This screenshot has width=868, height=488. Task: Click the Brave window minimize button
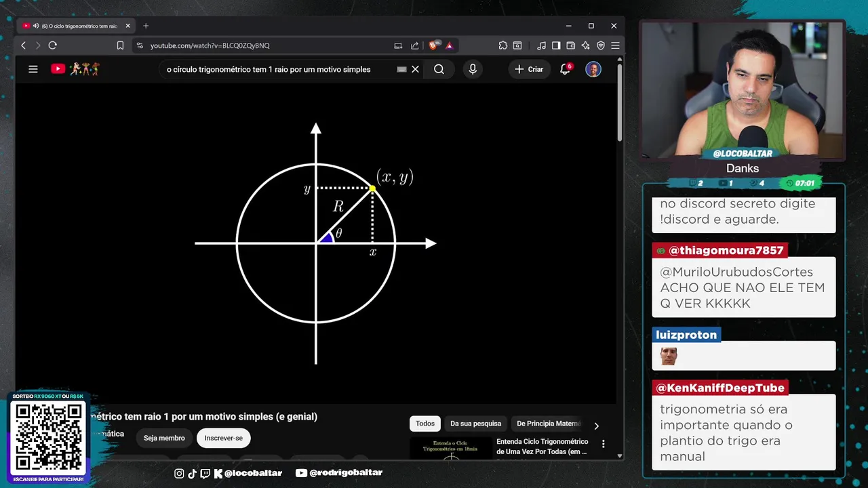click(x=568, y=26)
